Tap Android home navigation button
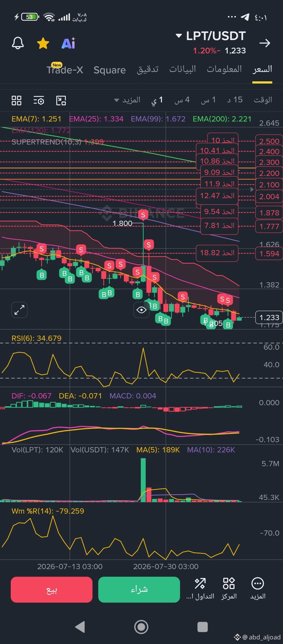The image size is (283, 644). [x=141, y=627]
